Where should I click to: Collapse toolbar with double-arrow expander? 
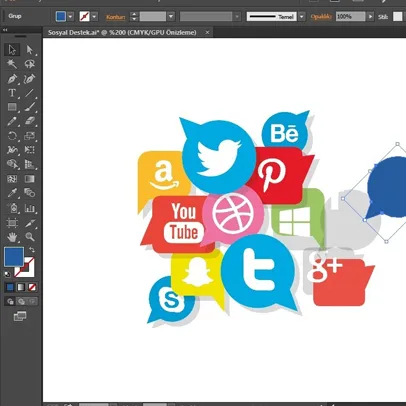(5, 30)
